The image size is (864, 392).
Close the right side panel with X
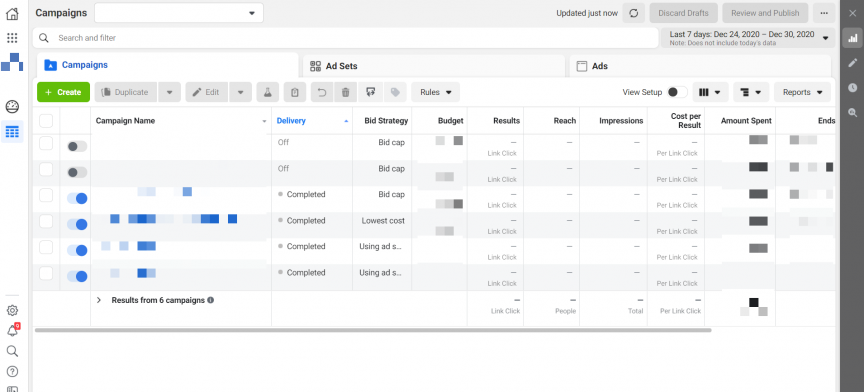point(852,13)
